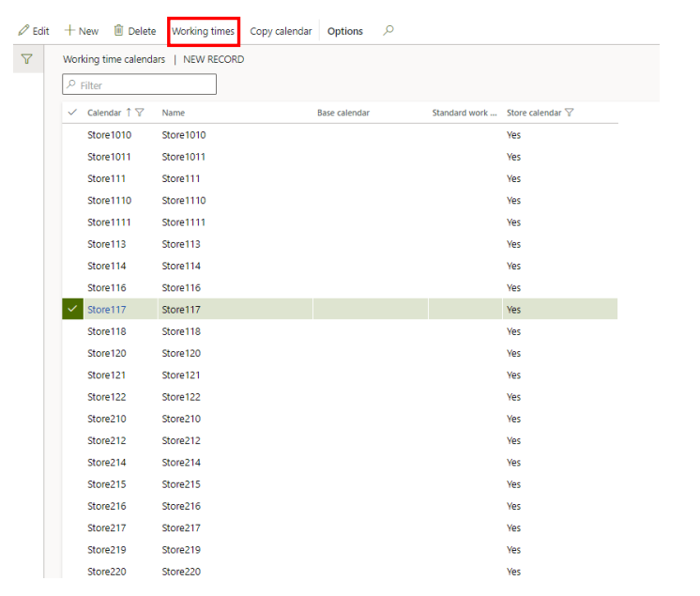Click the Copy calendar button
Viewport: 700px width, 596px height.
(281, 32)
